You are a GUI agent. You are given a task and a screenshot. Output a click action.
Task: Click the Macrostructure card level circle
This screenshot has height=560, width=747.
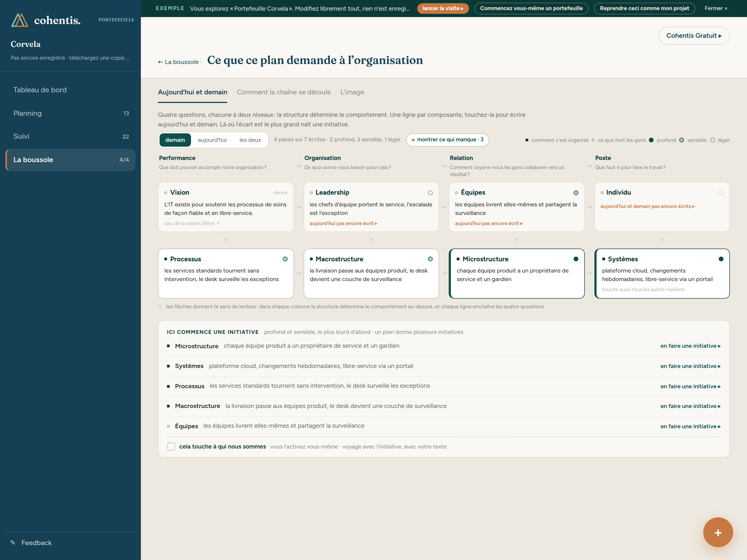coord(430,259)
